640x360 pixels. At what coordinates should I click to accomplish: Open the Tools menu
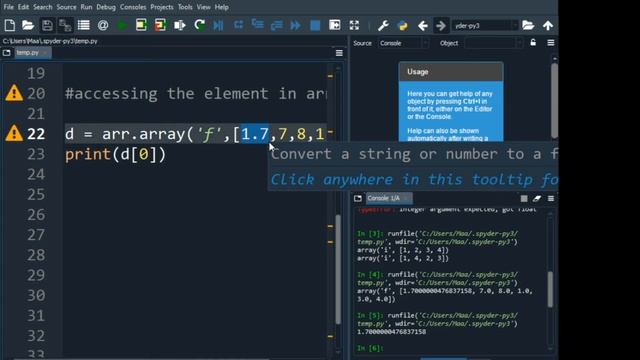coord(185,7)
